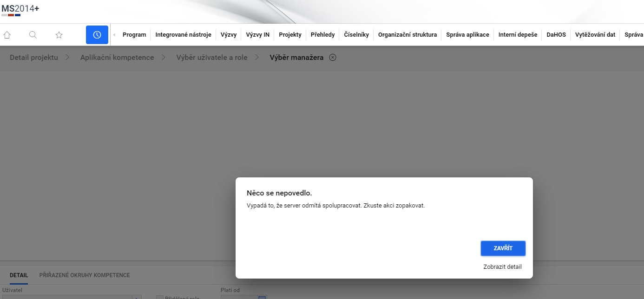Open the Číselníky menu
This screenshot has width=644, height=299.
pyautogui.click(x=356, y=35)
